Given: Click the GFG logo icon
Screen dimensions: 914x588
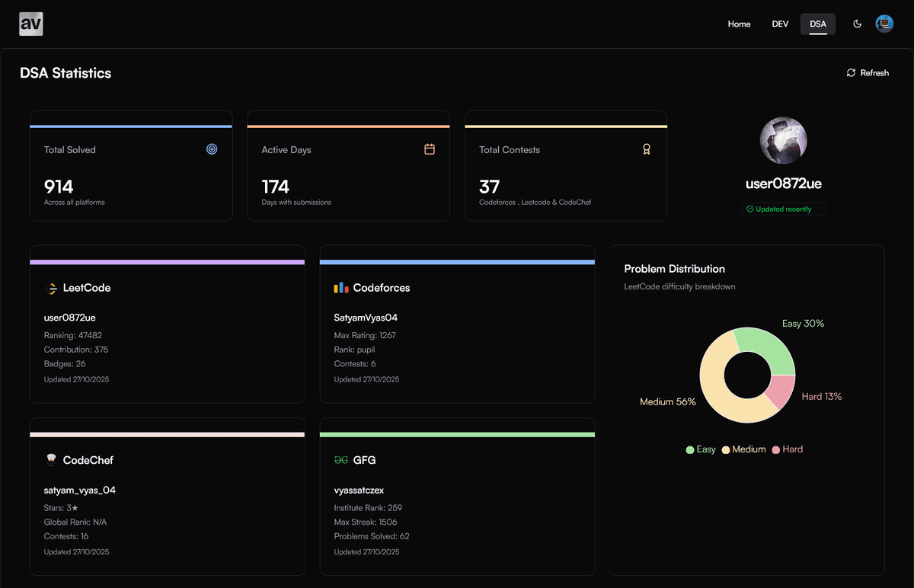Looking at the screenshot, I should (340, 460).
